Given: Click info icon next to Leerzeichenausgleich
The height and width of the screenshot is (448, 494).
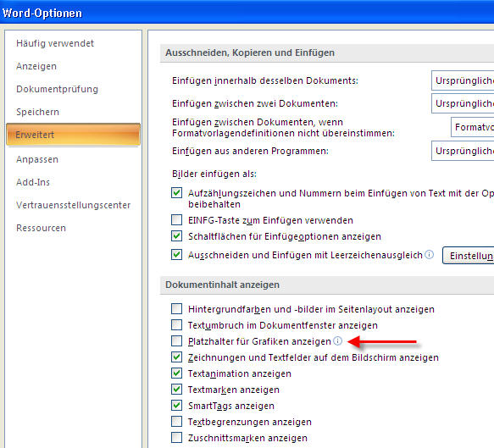Looking at the screenshot, I should 429,254.
